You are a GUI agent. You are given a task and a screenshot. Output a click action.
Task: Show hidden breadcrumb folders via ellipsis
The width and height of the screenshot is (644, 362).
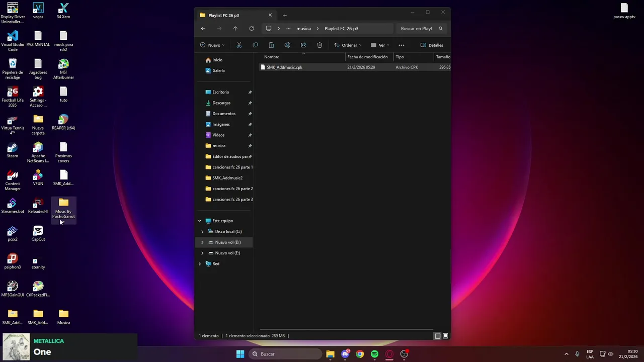288,29
